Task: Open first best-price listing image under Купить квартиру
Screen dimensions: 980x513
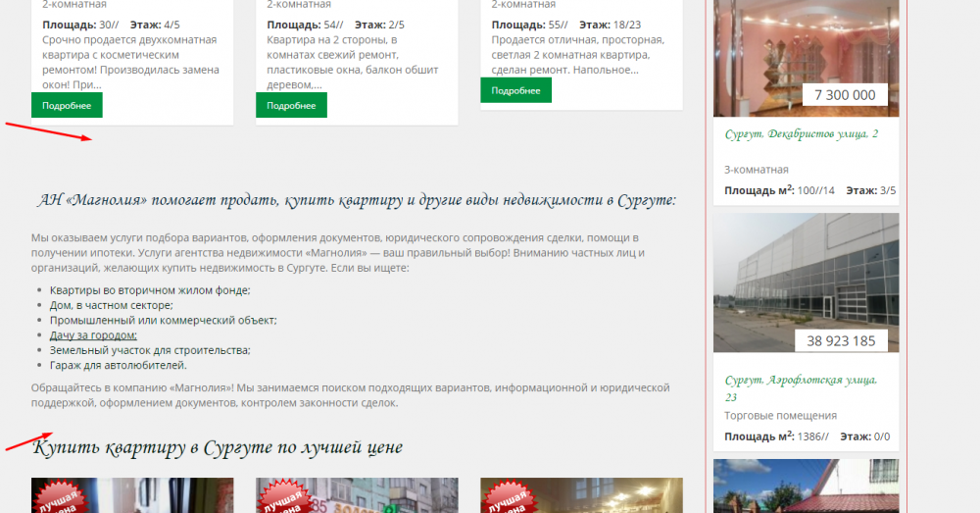Action: point(132,495)
